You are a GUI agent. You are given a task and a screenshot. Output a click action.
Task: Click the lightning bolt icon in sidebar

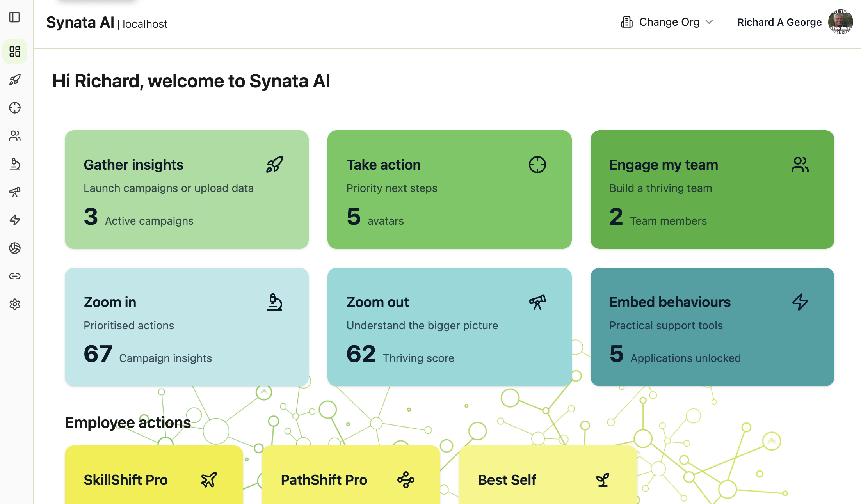pos(15,220)
